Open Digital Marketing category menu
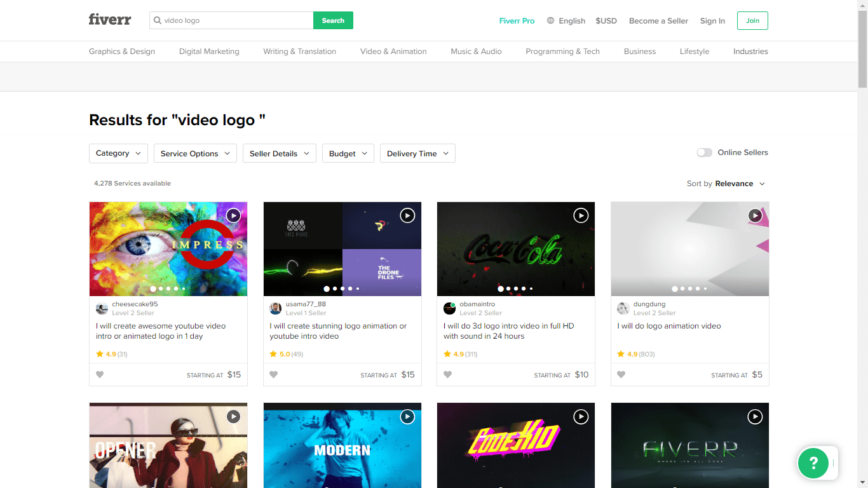 209,51
